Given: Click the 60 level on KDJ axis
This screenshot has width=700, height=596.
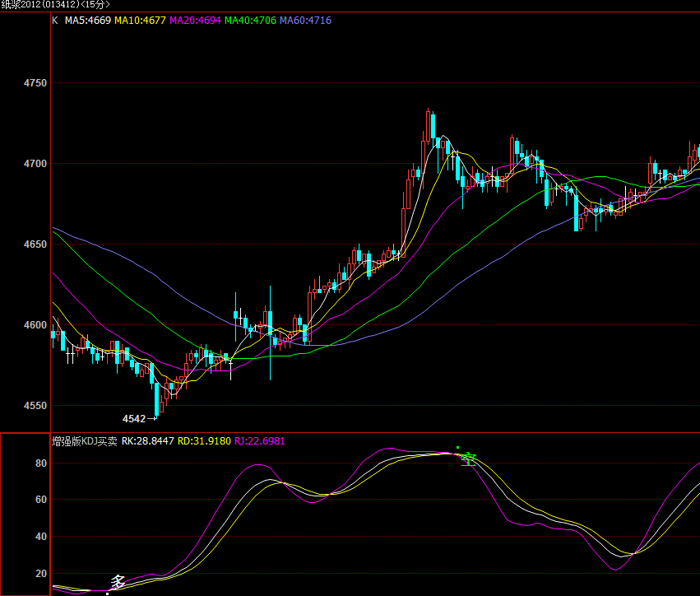Looking at the screenshot, I should [41, 500].
